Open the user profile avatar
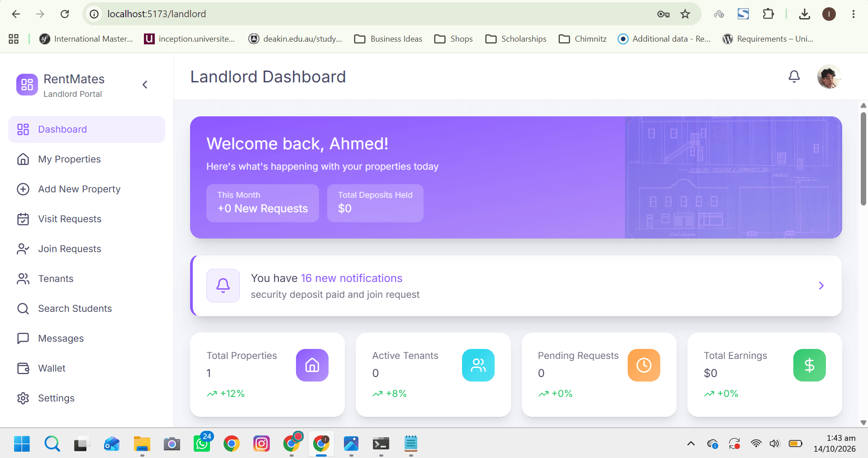 coord(829,76)
